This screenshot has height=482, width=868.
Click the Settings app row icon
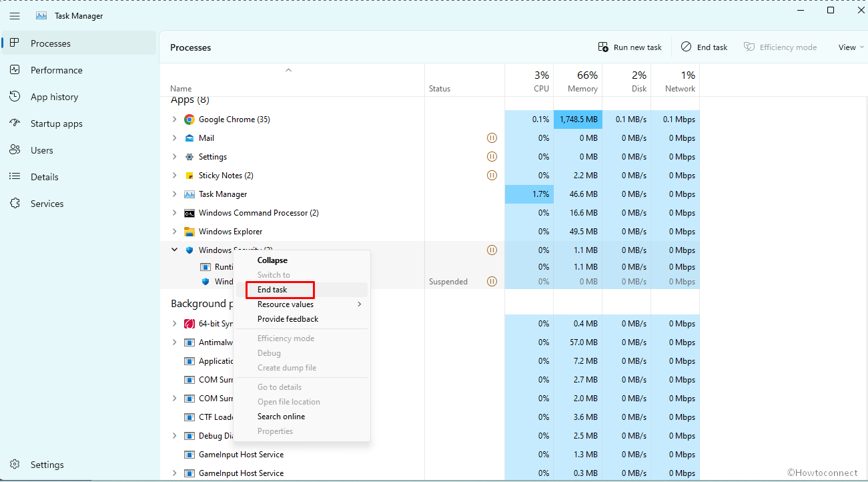tap(189, 157)
